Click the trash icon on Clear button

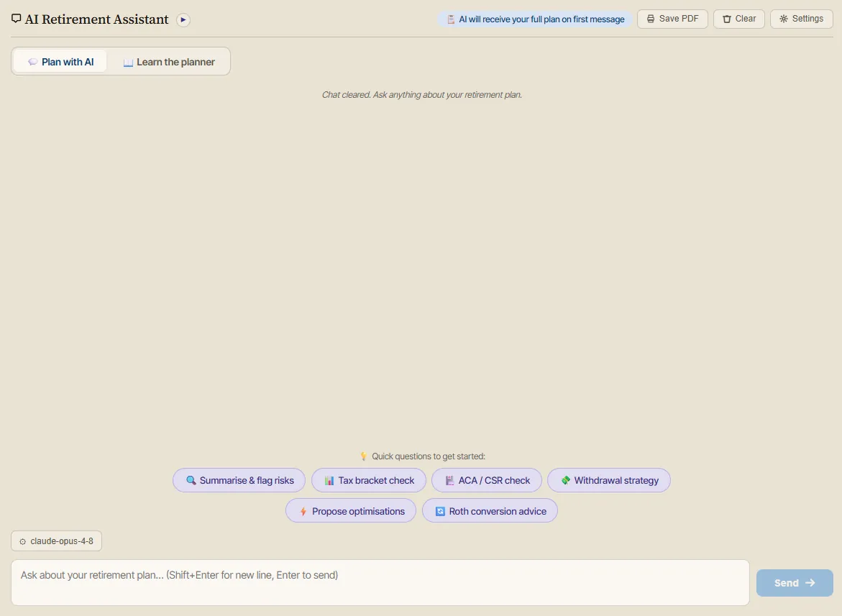pyautogui.click(x=726, y=19)
